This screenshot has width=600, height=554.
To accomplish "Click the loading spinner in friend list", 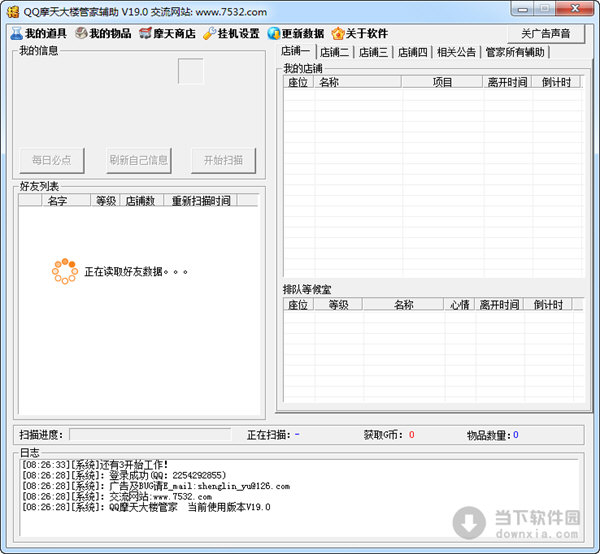I will (65, 271).
